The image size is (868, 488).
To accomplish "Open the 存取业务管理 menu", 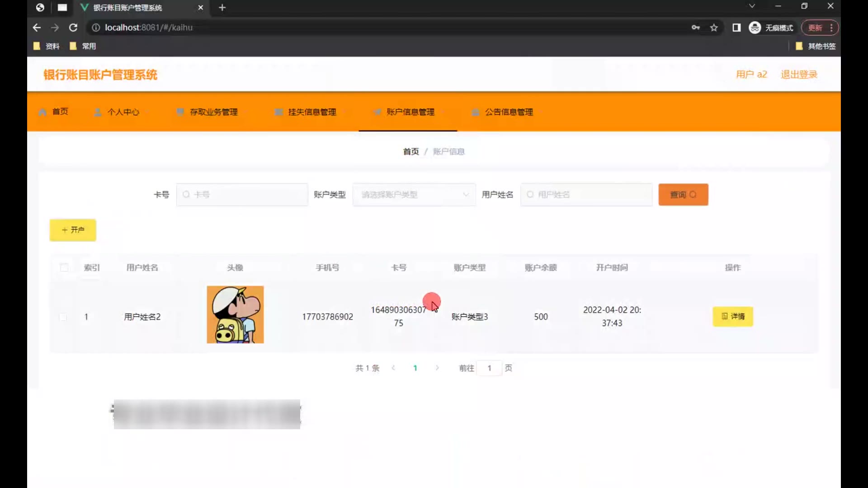I will tap(213, 112).
